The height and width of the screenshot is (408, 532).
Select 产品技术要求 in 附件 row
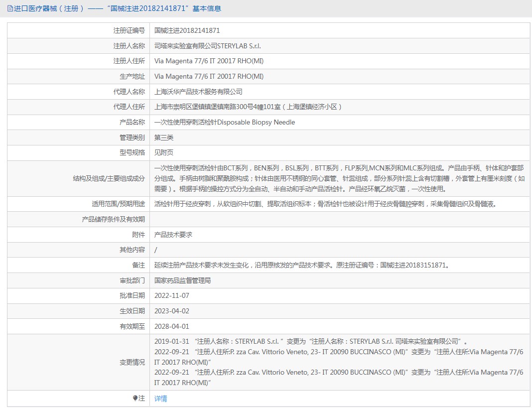[173, 235]
